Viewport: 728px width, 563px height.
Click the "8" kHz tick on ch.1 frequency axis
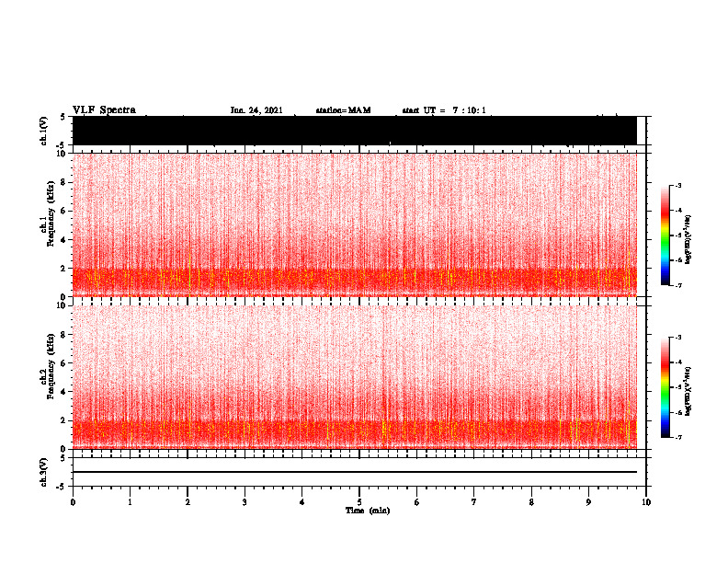(64, 182)
